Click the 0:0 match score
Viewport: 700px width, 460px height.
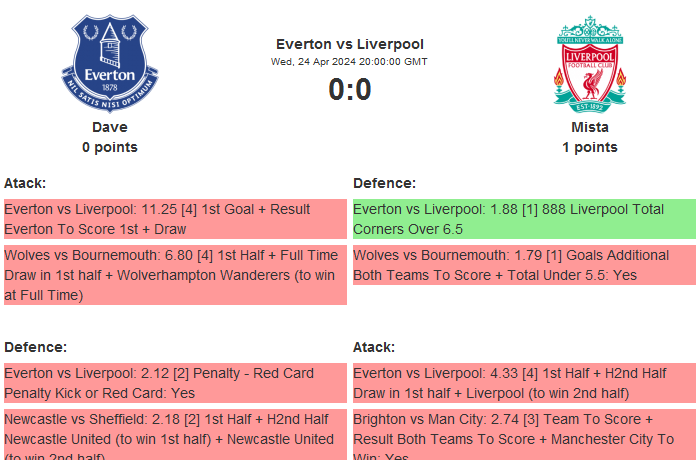[x=349, y=90]
